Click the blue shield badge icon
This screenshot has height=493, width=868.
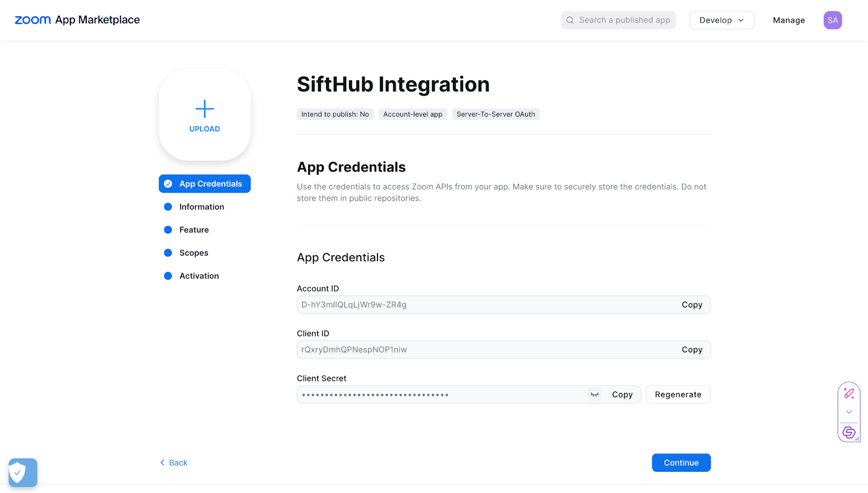(23, 472)
